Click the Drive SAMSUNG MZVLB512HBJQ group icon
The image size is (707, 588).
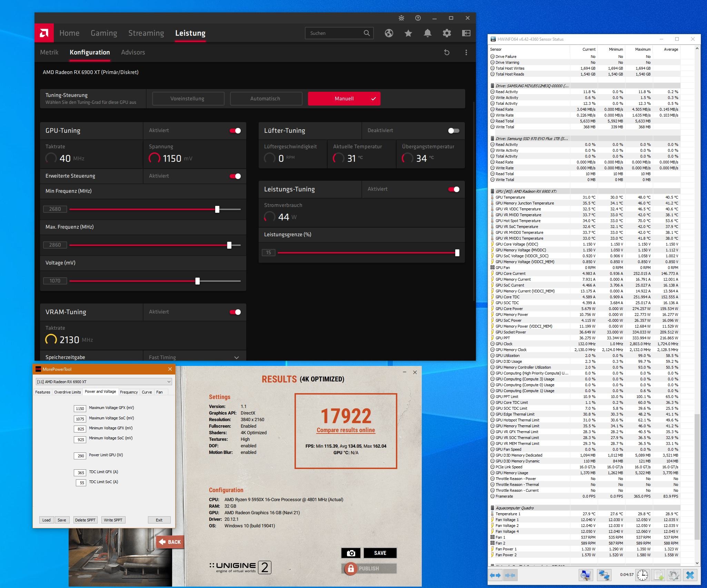492,86
